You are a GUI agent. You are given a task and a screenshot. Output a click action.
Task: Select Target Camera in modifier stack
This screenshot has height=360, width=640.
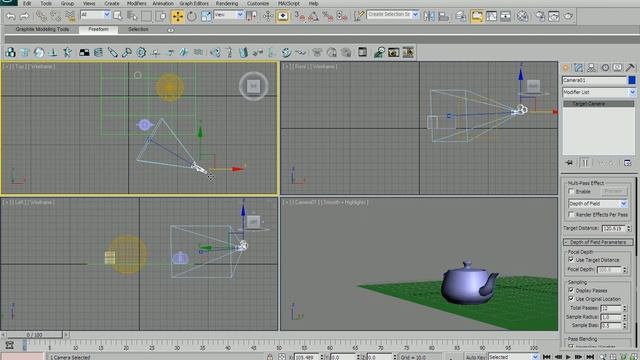[599, 104]
